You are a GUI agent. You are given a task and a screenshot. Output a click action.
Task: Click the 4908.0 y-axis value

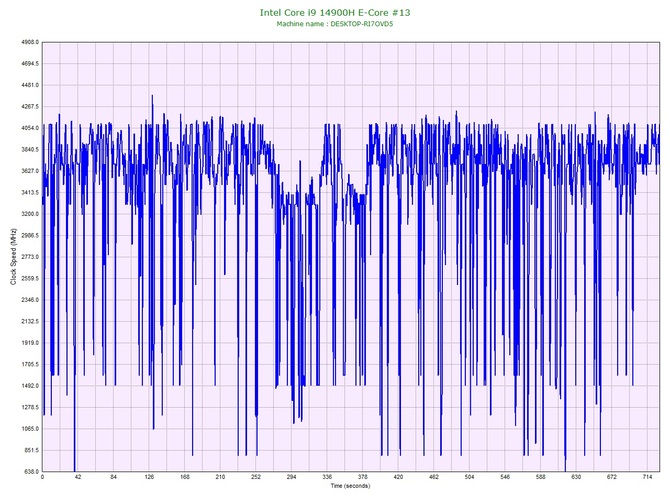[30, 42]
